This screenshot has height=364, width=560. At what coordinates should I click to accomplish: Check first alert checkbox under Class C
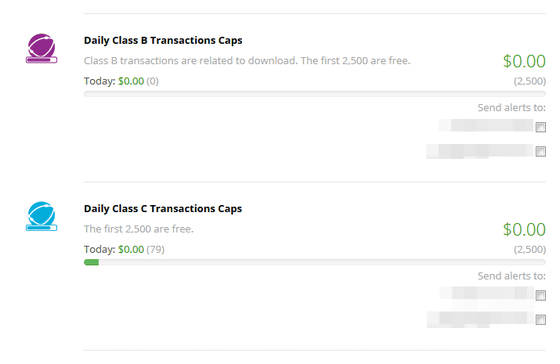click(541, 295)
